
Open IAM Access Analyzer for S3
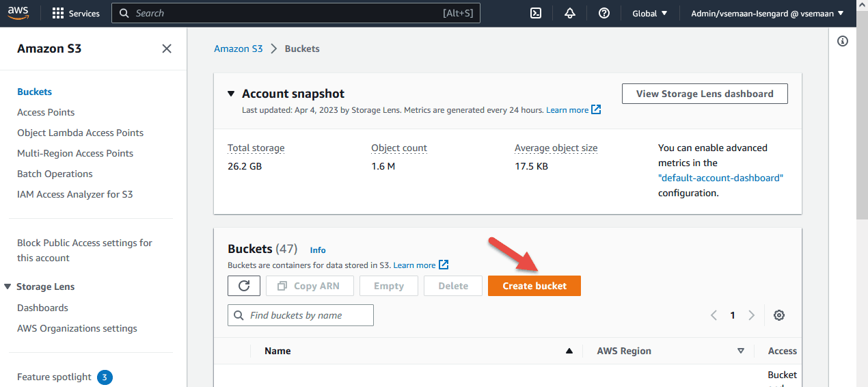[x=75, y=194]
